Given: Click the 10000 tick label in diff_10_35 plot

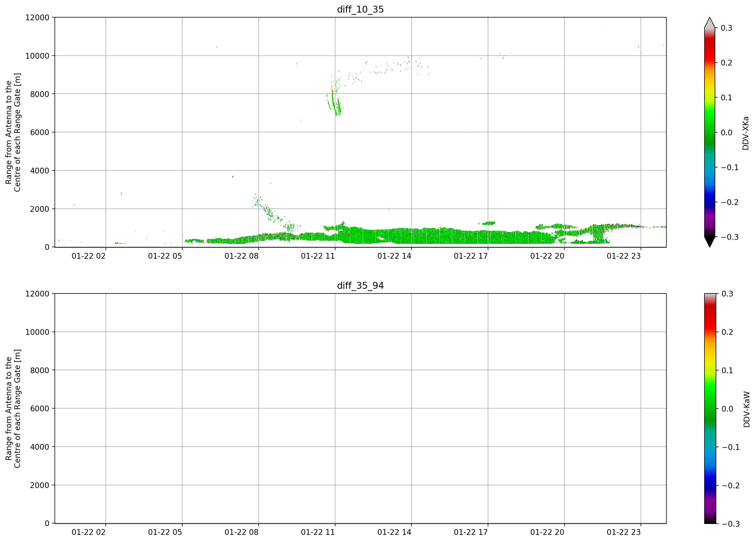Looking at the screenshot, I should click(37, 56).
